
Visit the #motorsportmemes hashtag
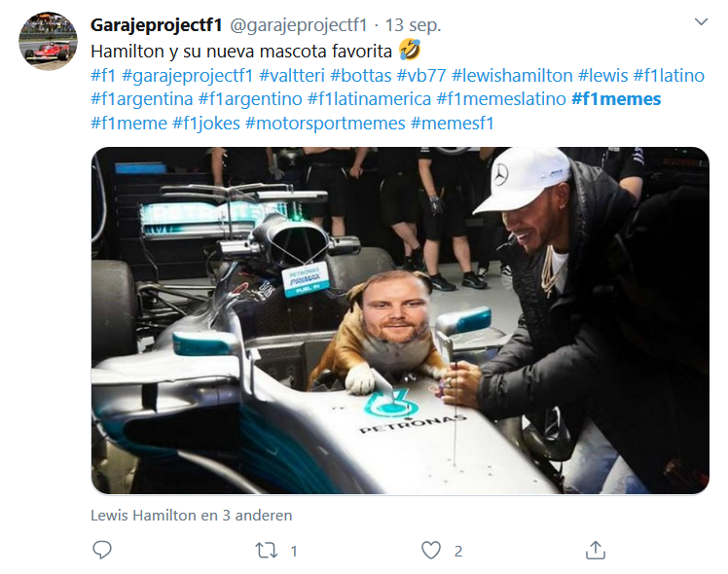(325, 123)
